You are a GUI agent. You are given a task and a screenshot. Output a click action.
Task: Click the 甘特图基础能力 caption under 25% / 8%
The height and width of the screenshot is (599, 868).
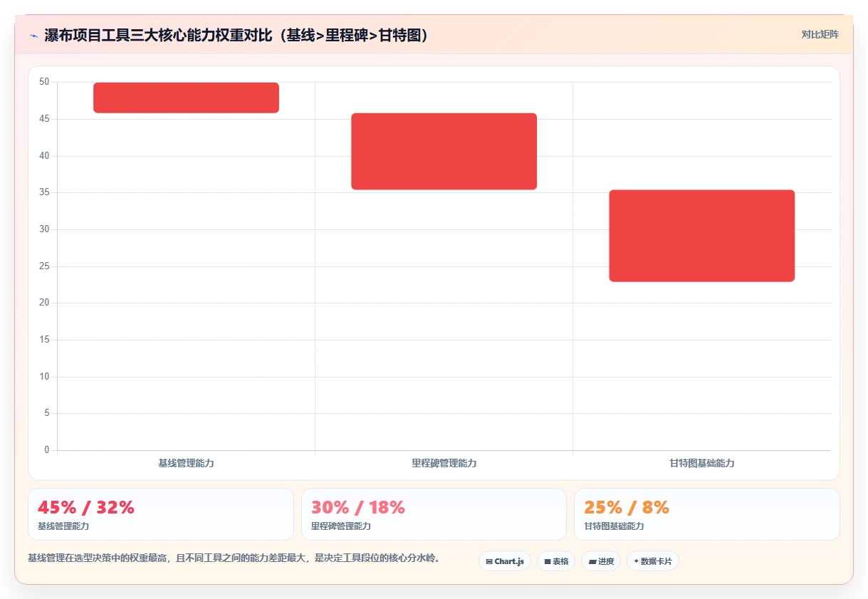(614, 526)
